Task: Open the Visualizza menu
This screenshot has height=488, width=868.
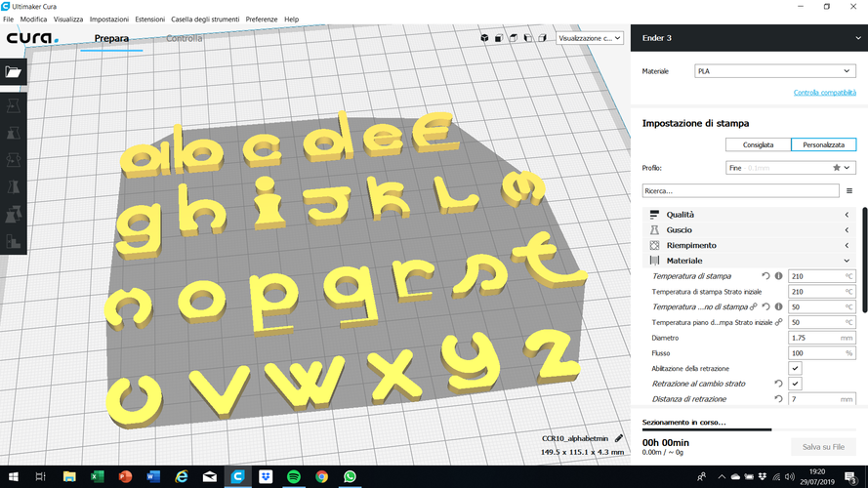Action: (x=68, y=19)
